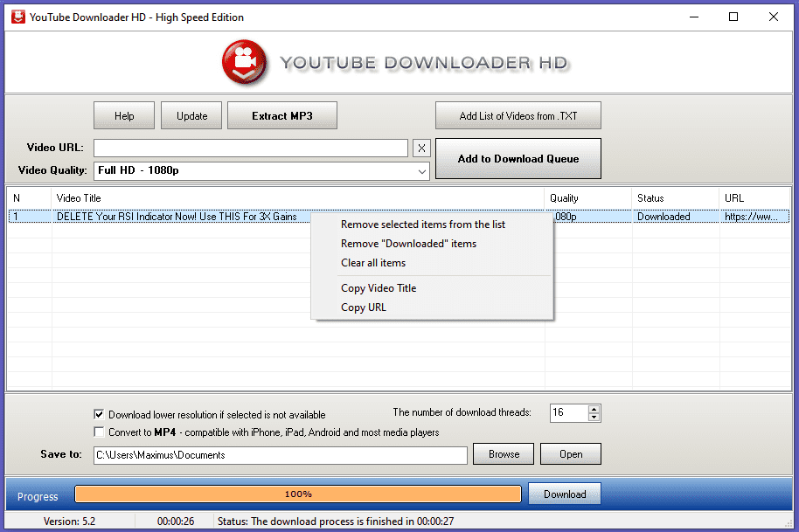Click the Update button
The width and height of the screenshot is (799, 532).
(x=191, y=115)
